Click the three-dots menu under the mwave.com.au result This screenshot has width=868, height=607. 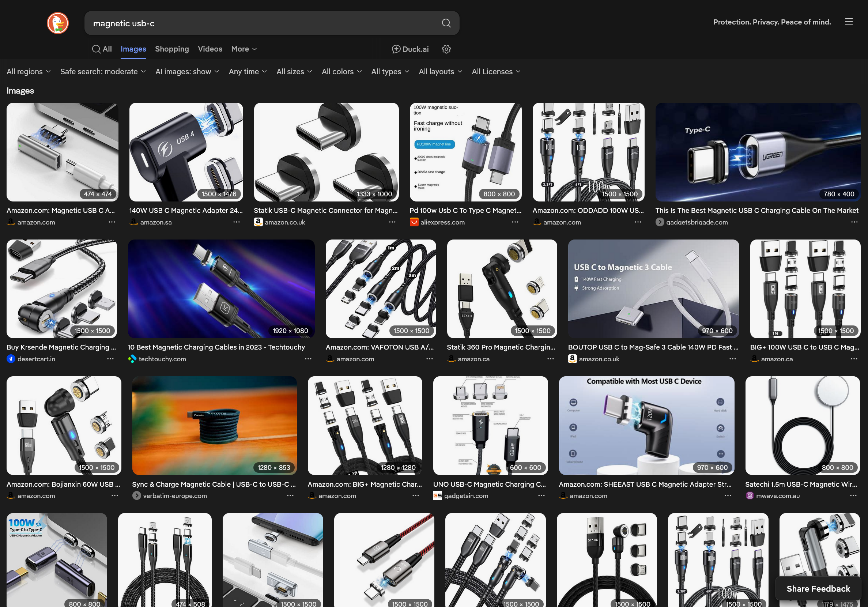(x=853, y=495)
